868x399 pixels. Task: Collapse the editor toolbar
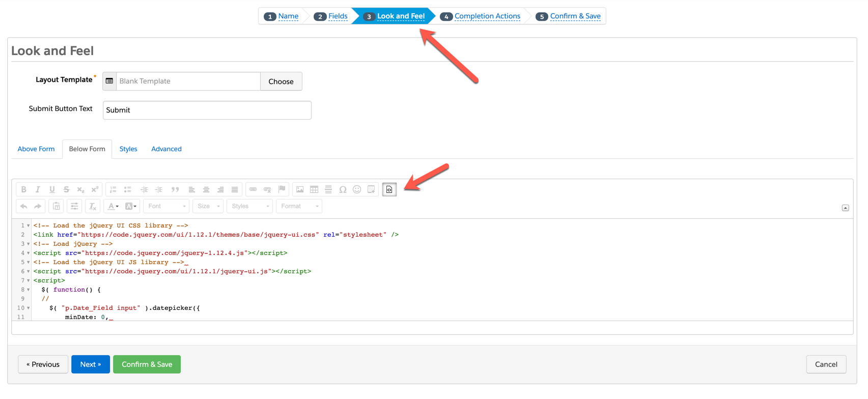click(845, 208)
